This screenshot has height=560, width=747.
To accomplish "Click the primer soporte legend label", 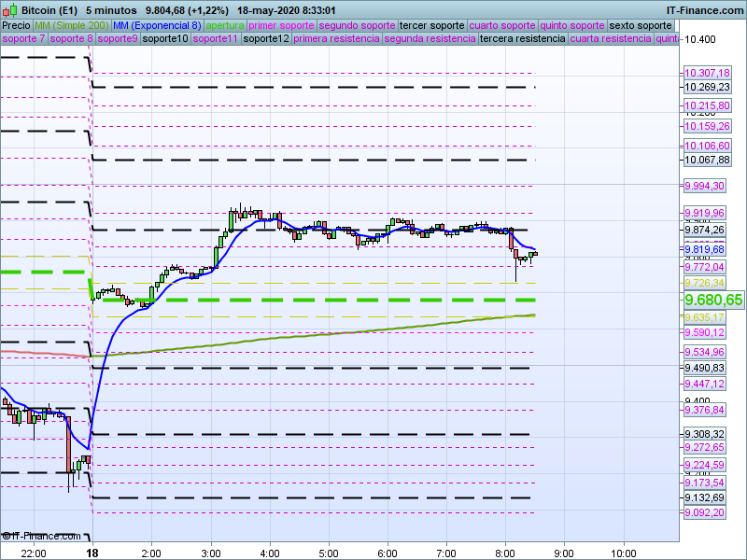I will coord(281,25).
